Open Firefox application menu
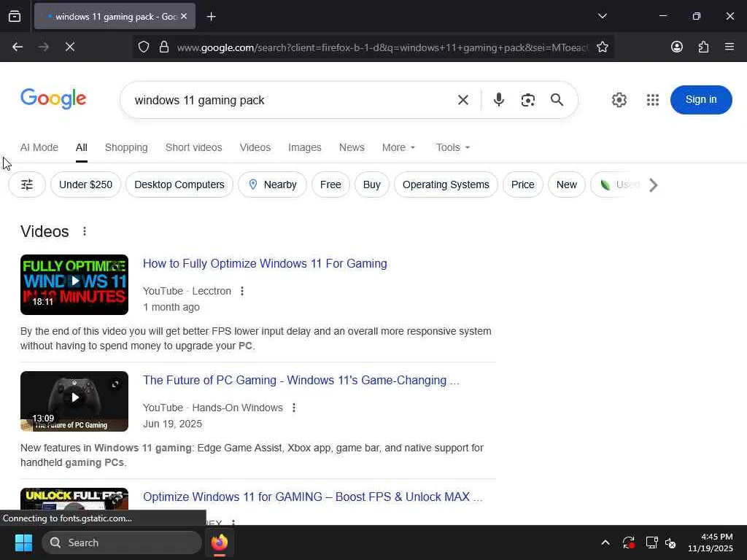The width and height of the screenshot is (747, 560). pyautogui.click(x=729, y=47)
